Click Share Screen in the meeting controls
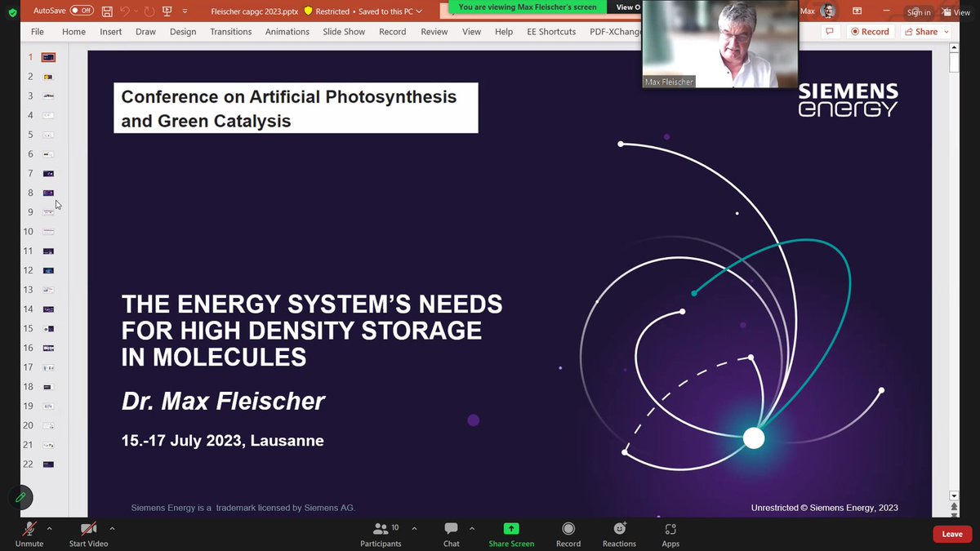This screenshot has height=551, width=980. click(x=511, y=533)
